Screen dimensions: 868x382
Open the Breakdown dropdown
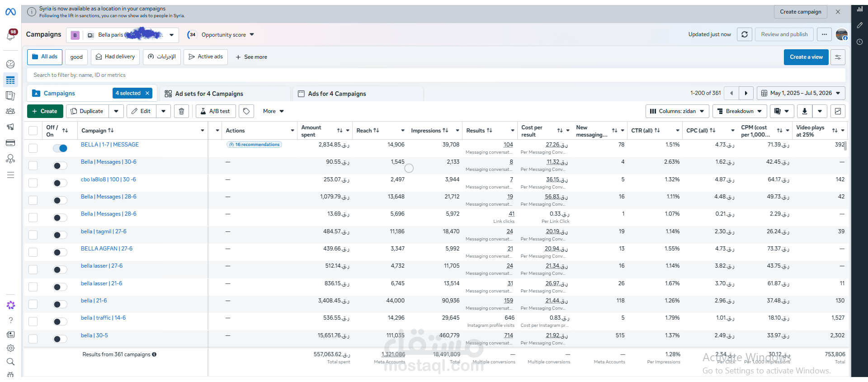click(x=740, y=111)
